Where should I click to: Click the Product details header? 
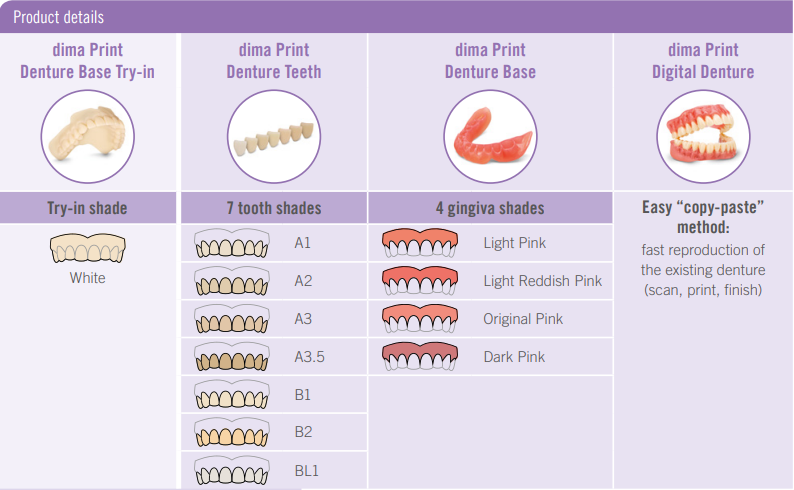pyautogui.click(x=58, y=17)
